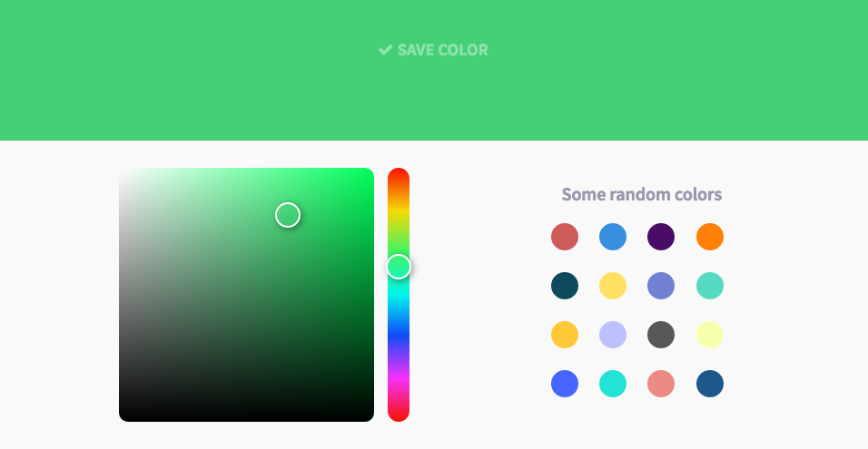Select the orange random color swatch
The width and height of the screenshot is (868, 449).
click(x=710, y=237)
